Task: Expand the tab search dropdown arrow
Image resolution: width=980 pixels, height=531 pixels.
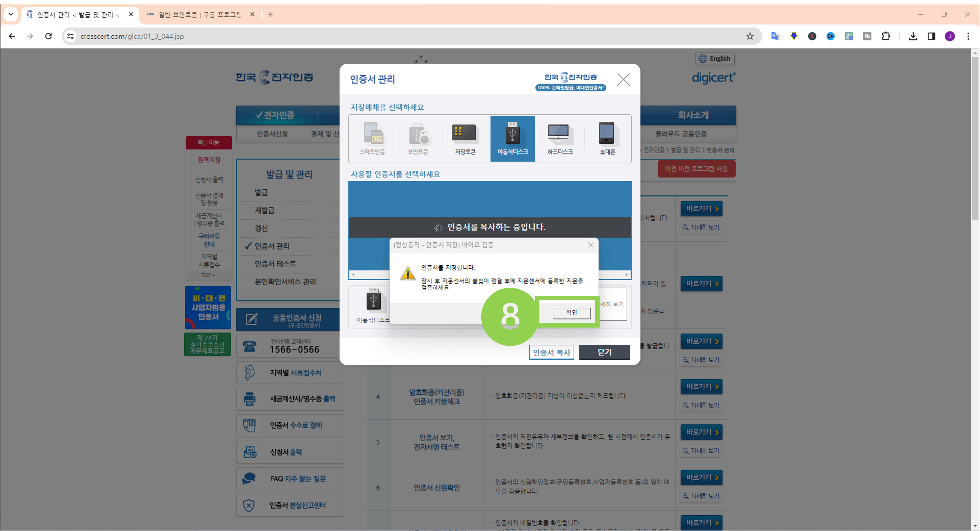Action: click(x=11, y=14)
